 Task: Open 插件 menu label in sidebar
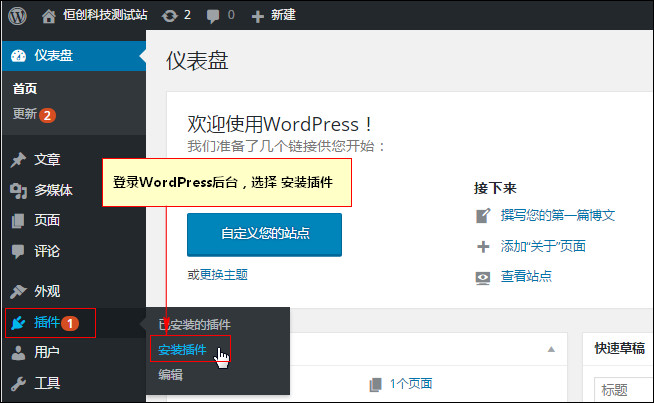coord(47,322)
